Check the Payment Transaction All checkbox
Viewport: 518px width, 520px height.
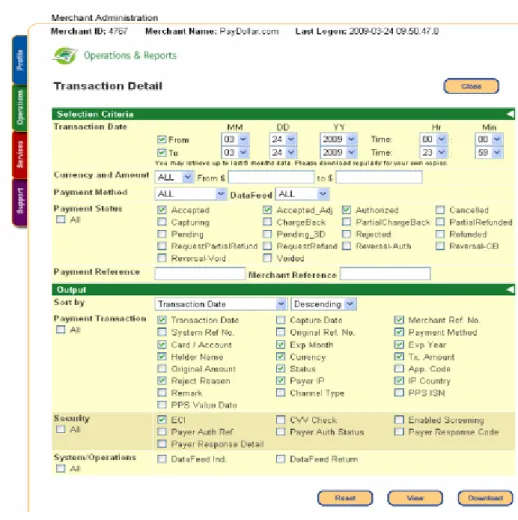pyautogui.click(x=61, y=329)
